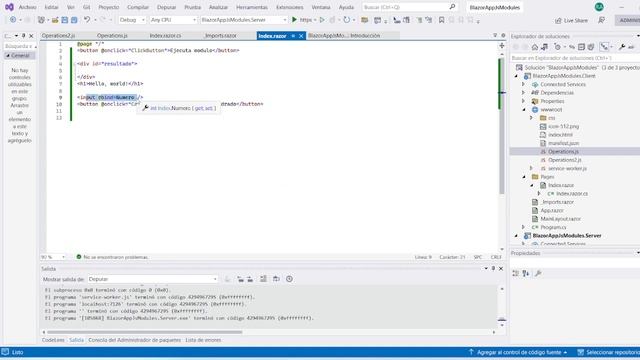Click the bookmark icon in the toolbar

click(441, 20)
